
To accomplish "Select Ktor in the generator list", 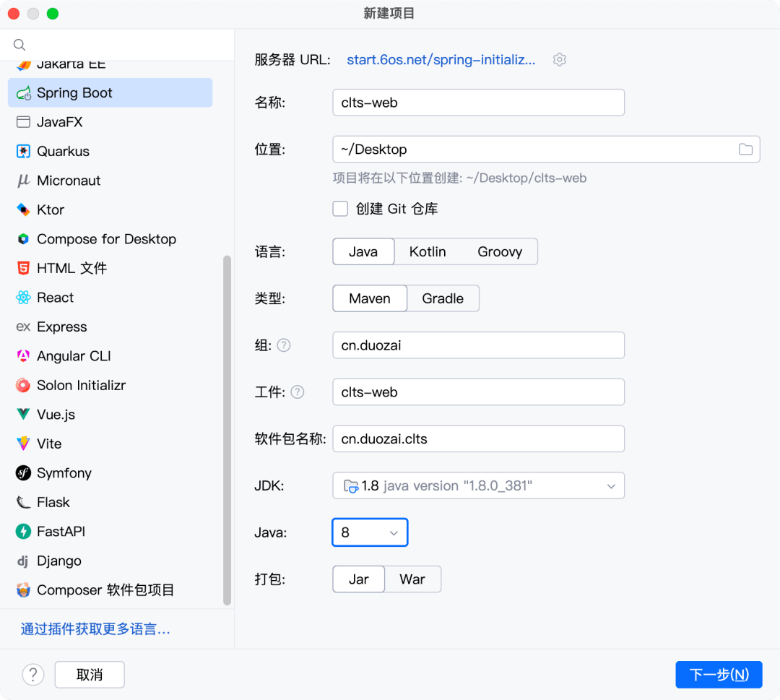I will coord(110,210).
